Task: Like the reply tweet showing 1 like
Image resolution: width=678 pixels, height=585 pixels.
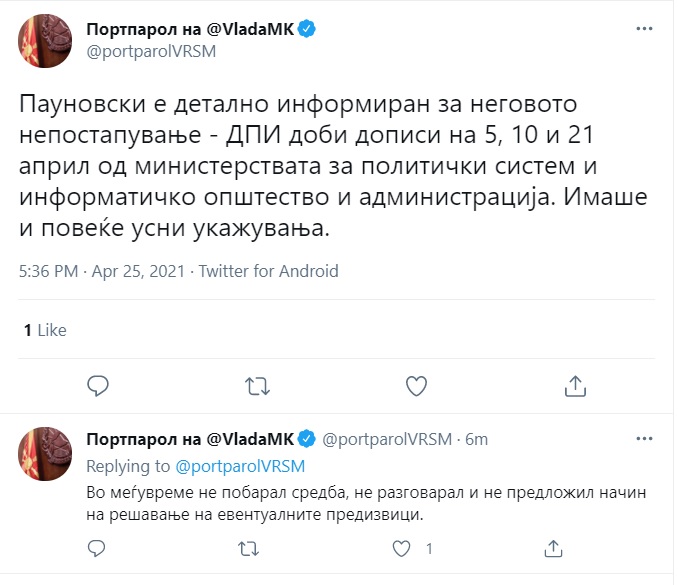Action: coord(401,549)
